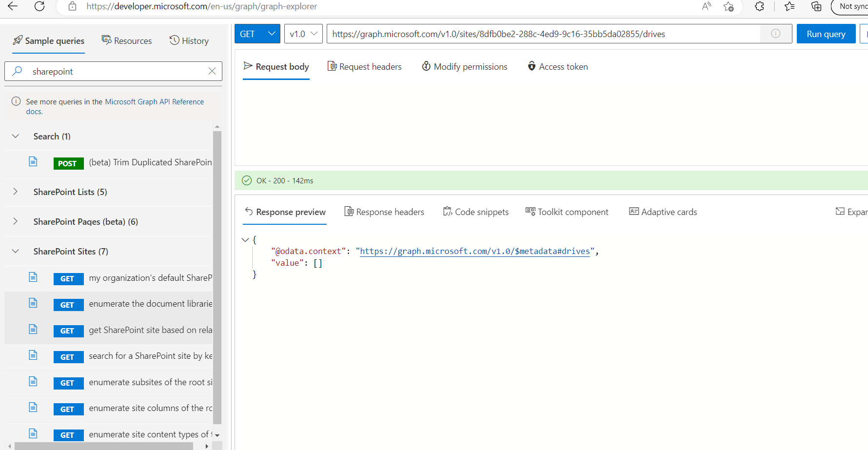Image resolution: width=868 pixels, height=450 pixels.
Task: Collapse the SharePoint Sites section
Action: (x=15, y=251)
